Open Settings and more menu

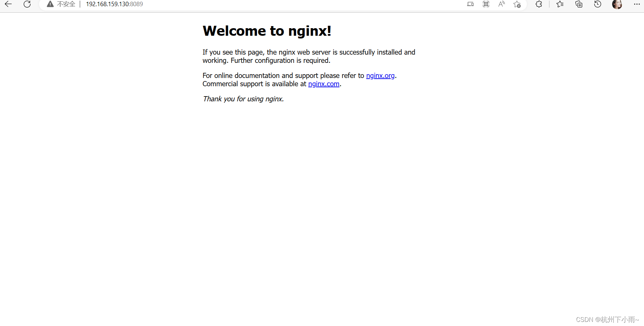637,4
